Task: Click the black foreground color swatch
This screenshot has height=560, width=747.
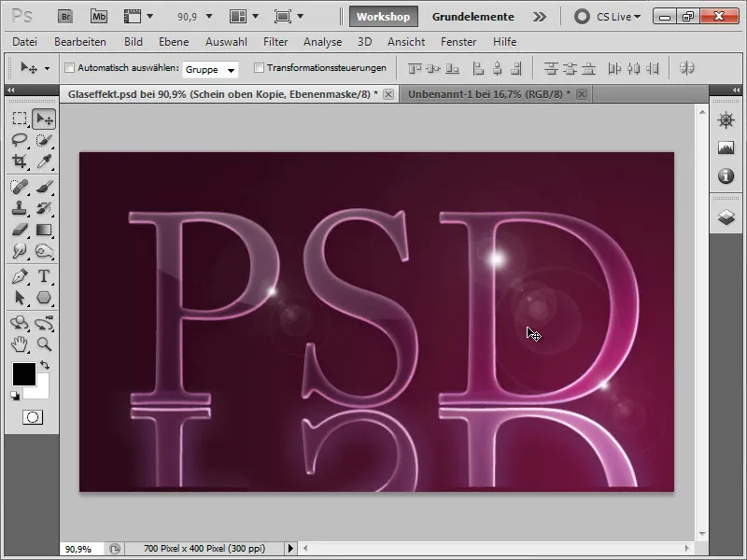Action: click(23, 374)
